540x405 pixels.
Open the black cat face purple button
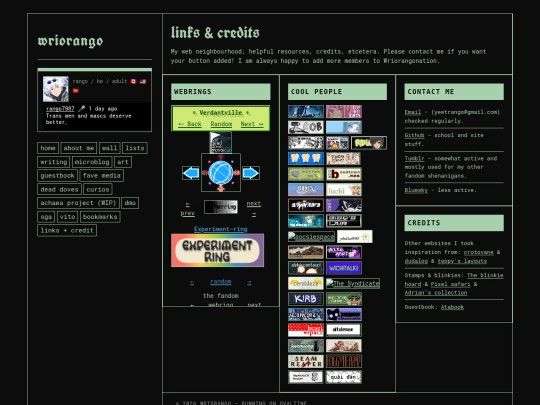[x=344, y=314]
